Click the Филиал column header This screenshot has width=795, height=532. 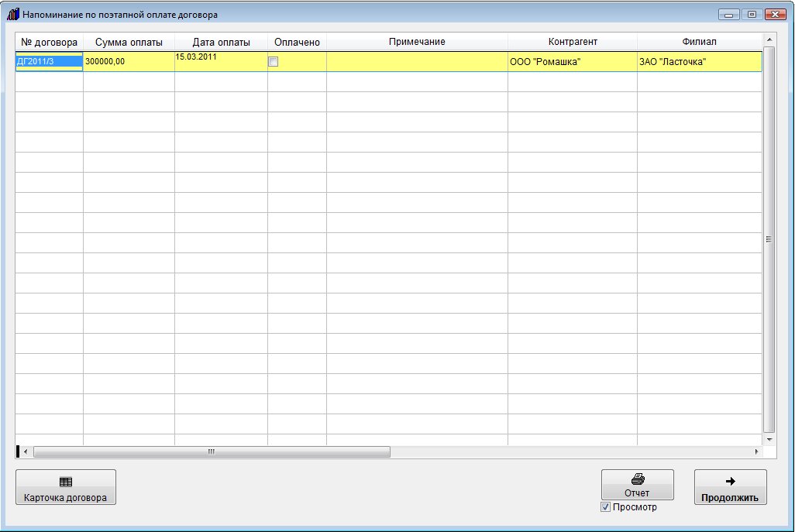coord(700,42)
